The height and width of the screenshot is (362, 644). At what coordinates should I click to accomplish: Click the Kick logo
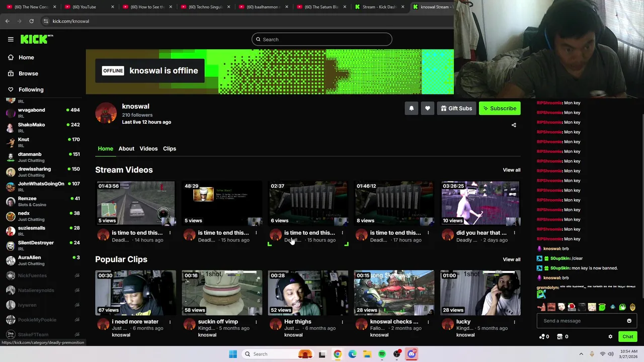click(36, 39)
